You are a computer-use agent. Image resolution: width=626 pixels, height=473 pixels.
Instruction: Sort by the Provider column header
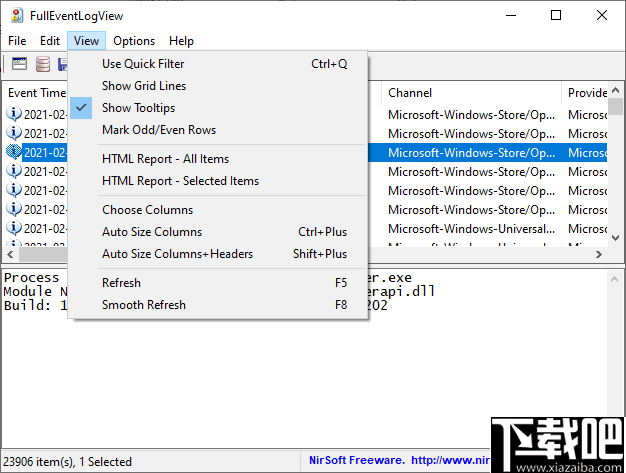click(x=584, y=93)
